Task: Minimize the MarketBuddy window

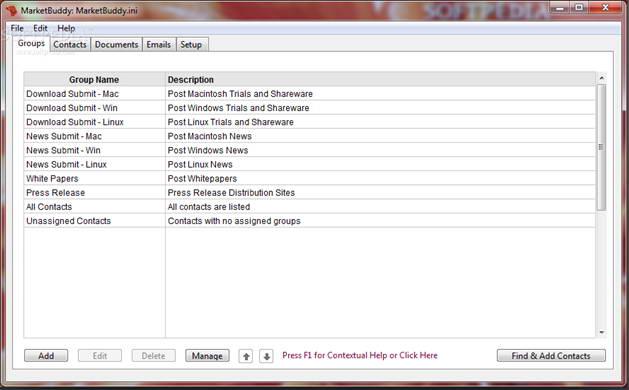Action: point(560,8)
